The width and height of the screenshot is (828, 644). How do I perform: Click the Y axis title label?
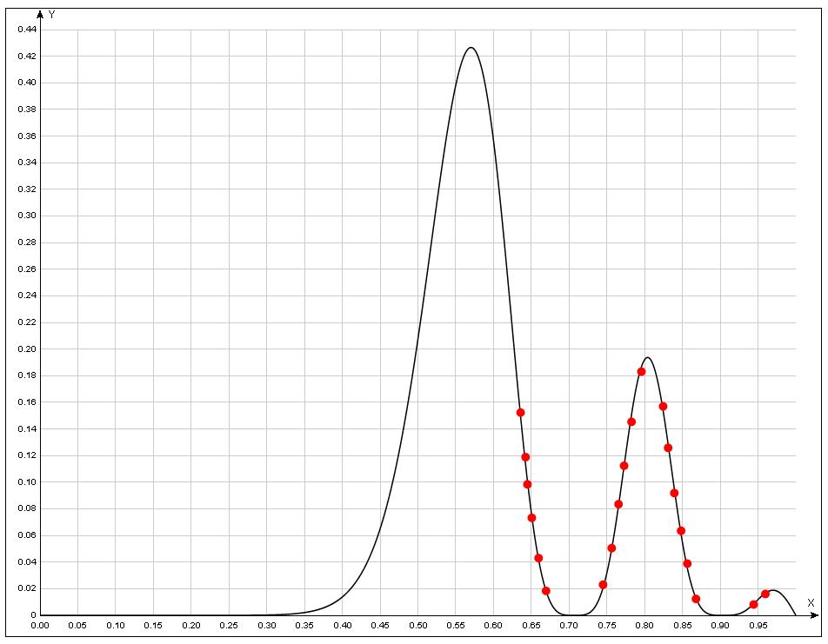52,15
